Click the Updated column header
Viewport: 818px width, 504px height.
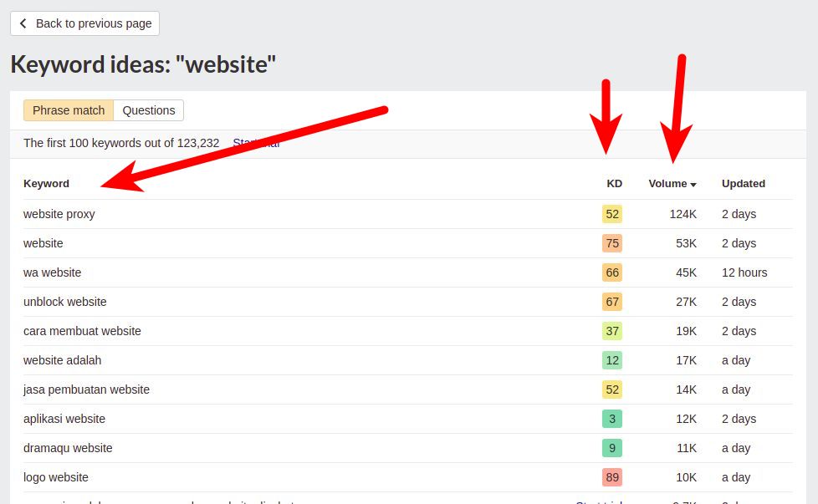click(743, 184)
